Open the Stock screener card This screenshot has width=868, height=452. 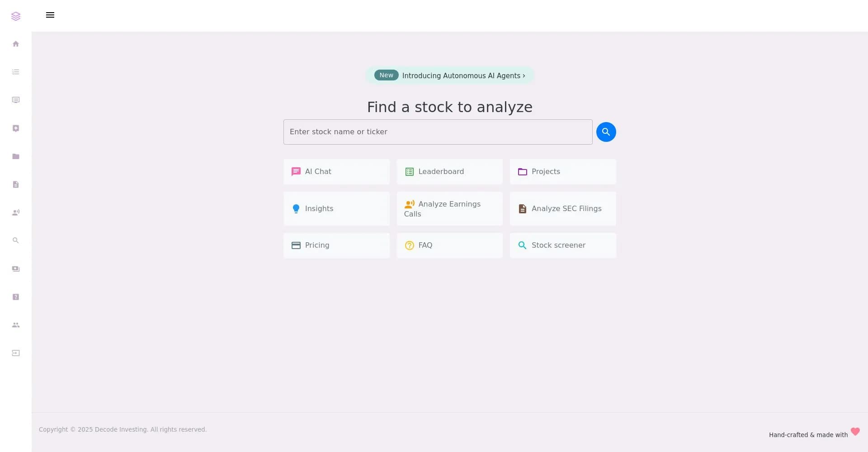pos(563,245)
